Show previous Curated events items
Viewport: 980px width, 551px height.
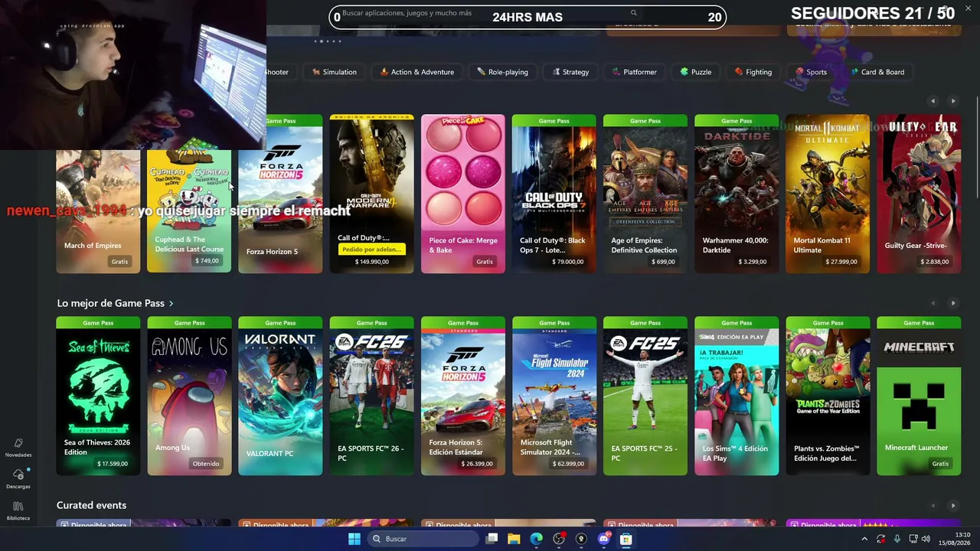coord(933,506)
